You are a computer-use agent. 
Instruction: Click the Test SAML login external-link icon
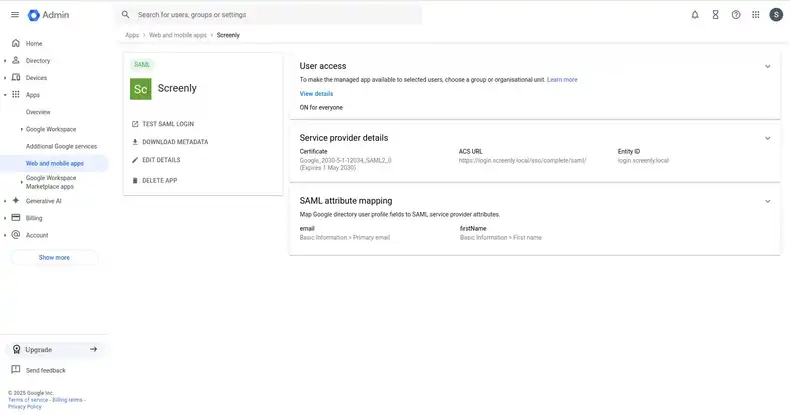(135, 124)
